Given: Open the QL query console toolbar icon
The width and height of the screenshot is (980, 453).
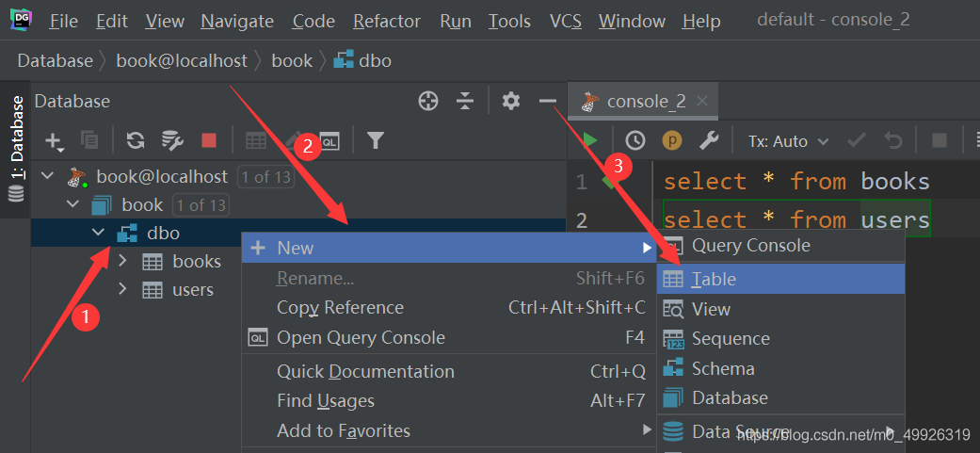Looking at the screenshot, I should coord(329,142).
